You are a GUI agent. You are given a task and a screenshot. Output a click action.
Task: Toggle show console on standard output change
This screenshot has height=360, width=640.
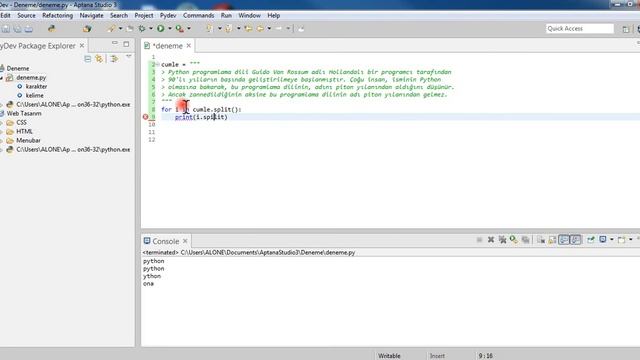tap(564, 240)
